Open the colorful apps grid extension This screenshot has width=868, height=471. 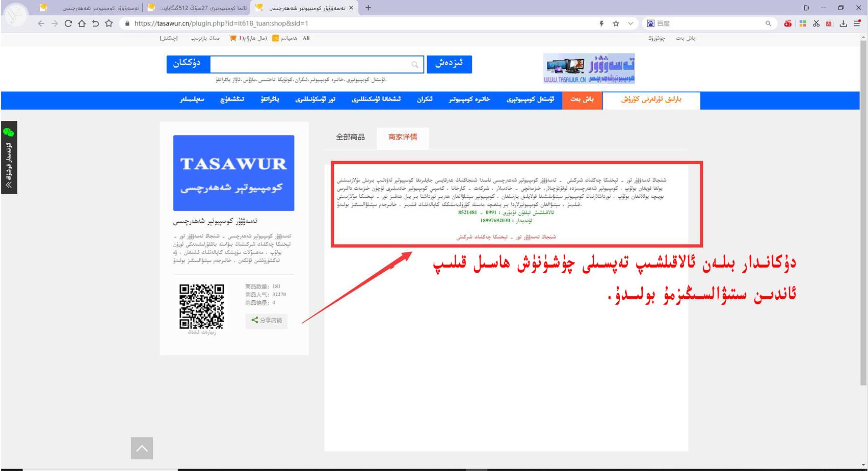point(802,23)
